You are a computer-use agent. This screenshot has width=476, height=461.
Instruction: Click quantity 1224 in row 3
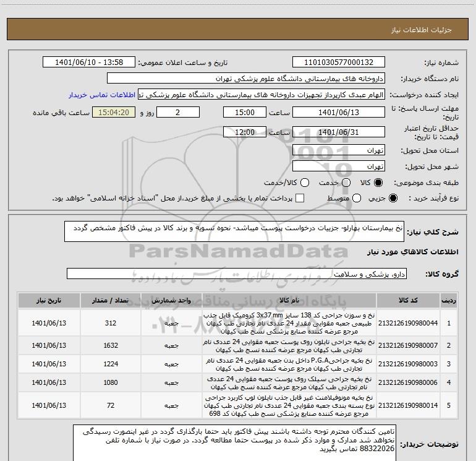click(111, 364)
